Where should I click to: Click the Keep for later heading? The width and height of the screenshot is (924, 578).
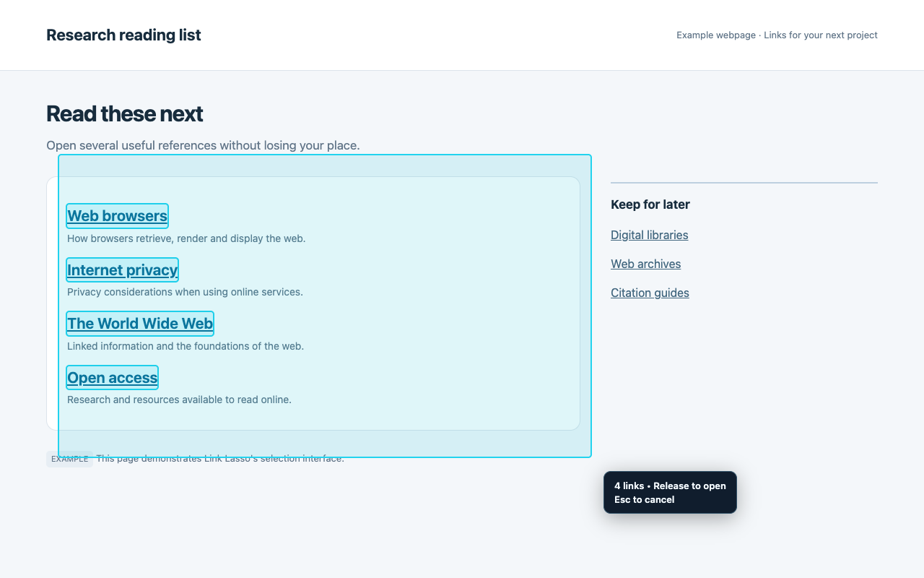click(650, 204)
